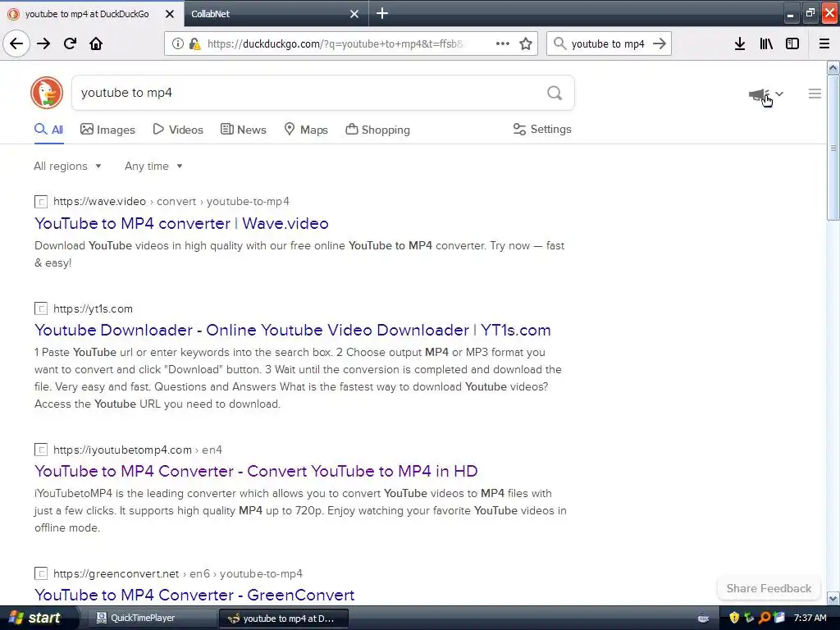This screenshot has height=630, width=840.
Task: Click the page scrollbar up arrow
Action: 833,67
